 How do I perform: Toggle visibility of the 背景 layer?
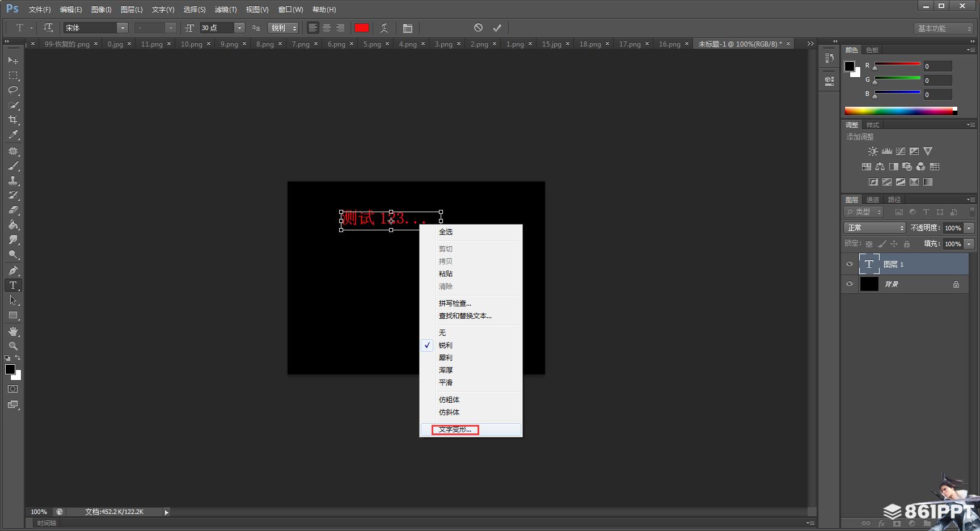(850, 284)
